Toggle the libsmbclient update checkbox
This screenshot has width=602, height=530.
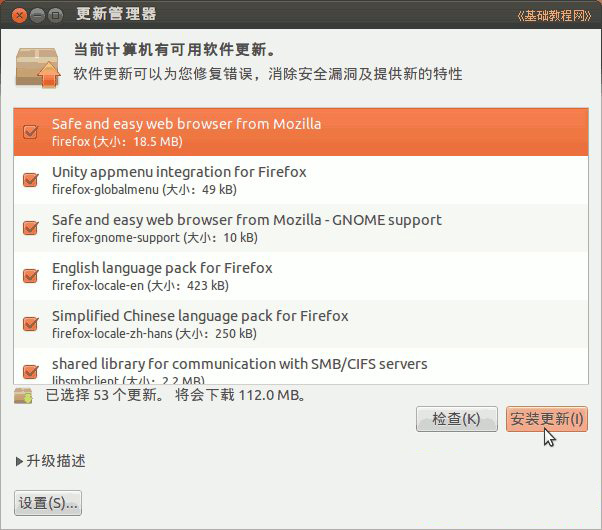click(x=30, y=371)
